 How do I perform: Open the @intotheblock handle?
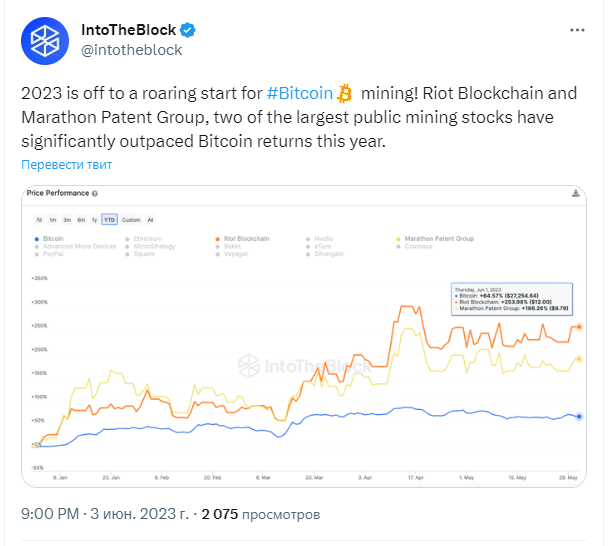point(131,50)
